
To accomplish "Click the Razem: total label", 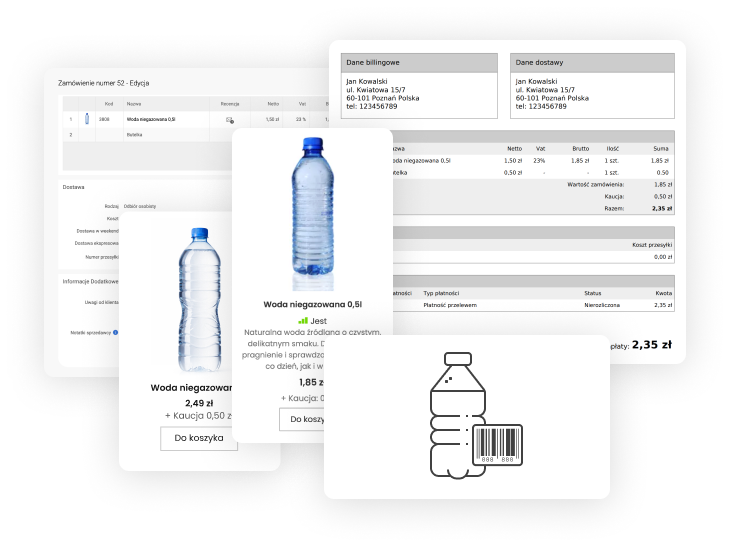I will (x=614, y=209).
